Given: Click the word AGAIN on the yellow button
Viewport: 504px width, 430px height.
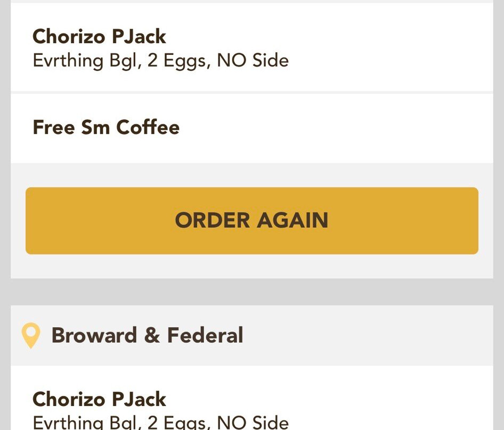Looking at the screenshot, I should [x=292, y=220].
